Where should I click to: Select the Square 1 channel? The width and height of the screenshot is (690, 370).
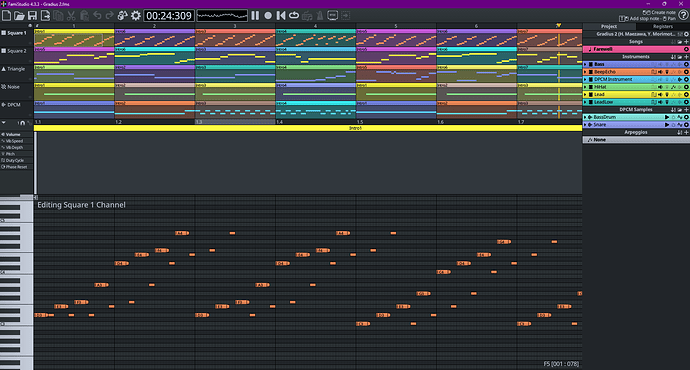[x=17, y=33]
